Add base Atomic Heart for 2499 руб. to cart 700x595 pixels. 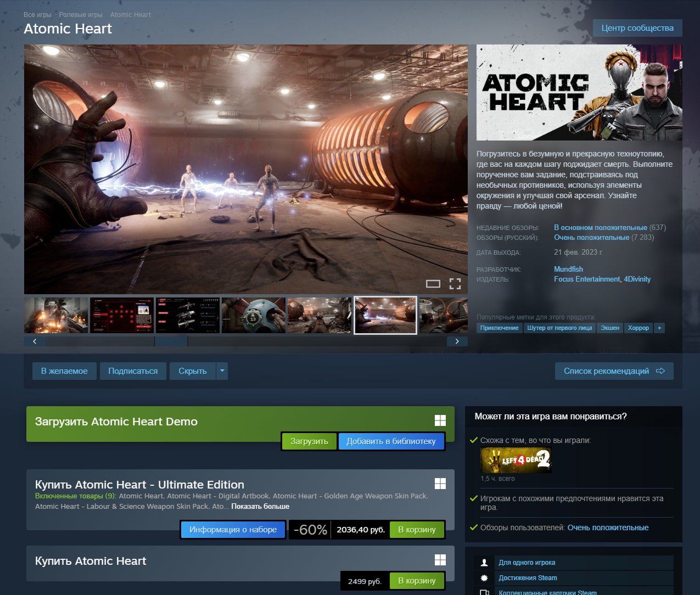pyautogui.click(x=417, y=581)
